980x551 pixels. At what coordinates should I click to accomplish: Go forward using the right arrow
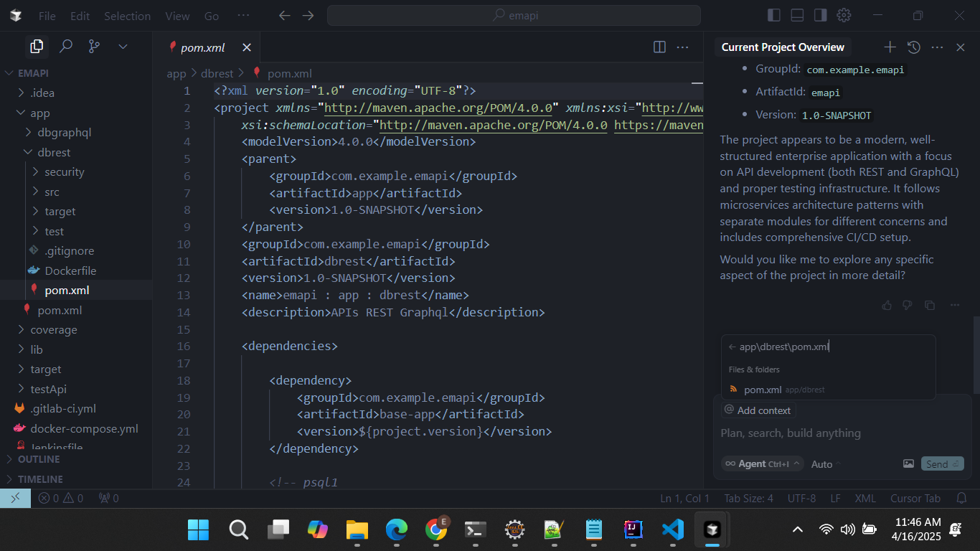pos(308,16)
